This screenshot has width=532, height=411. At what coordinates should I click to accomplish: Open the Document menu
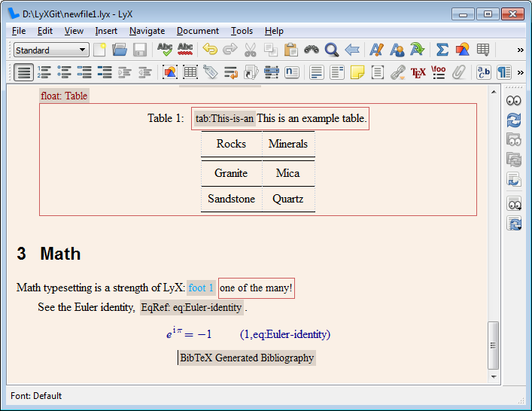click(198, 31)
